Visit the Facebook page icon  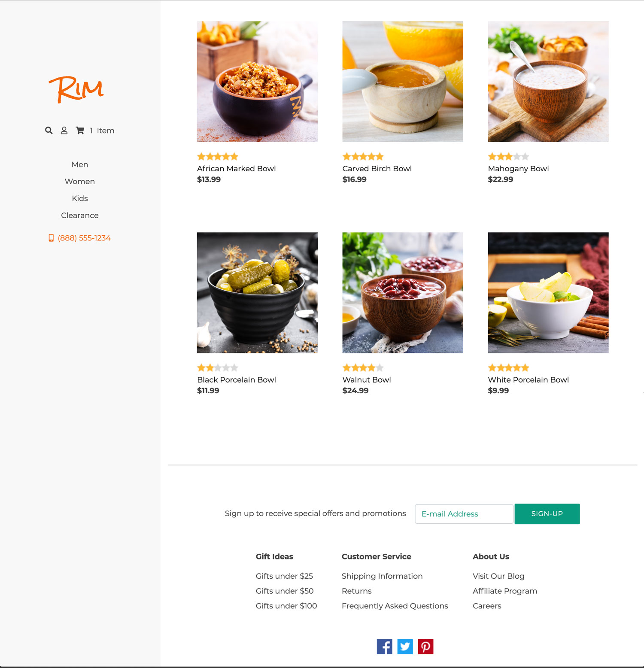[384, 647]
